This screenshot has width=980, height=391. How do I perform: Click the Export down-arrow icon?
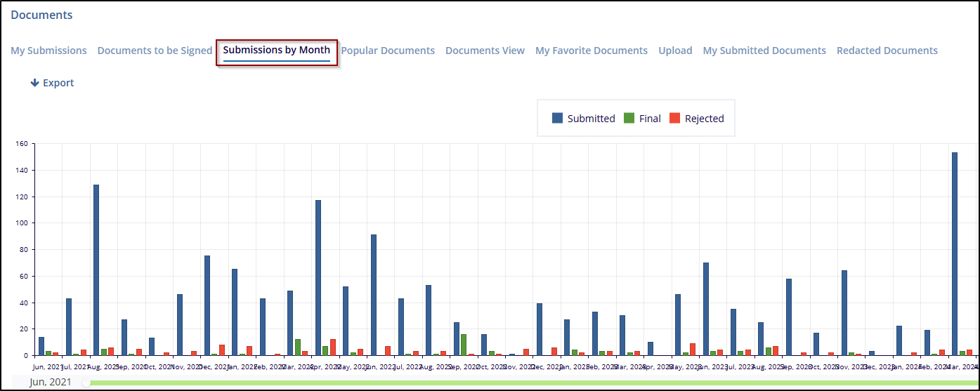point(34,83)
